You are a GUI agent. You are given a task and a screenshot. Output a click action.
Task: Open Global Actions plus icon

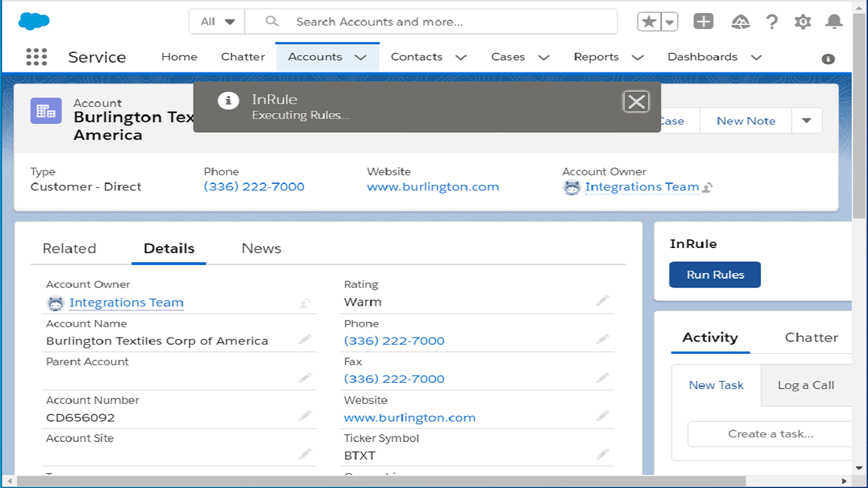point(703,22)
